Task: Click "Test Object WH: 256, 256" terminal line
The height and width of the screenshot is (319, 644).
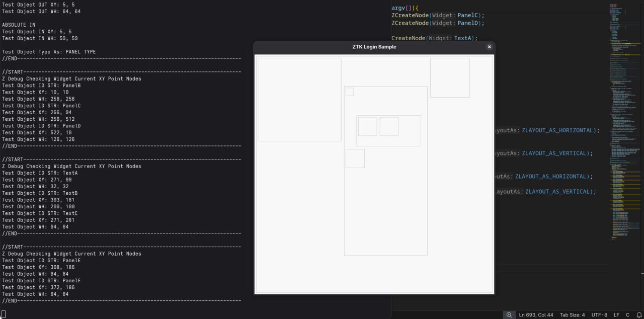Action: click(38, 99)
